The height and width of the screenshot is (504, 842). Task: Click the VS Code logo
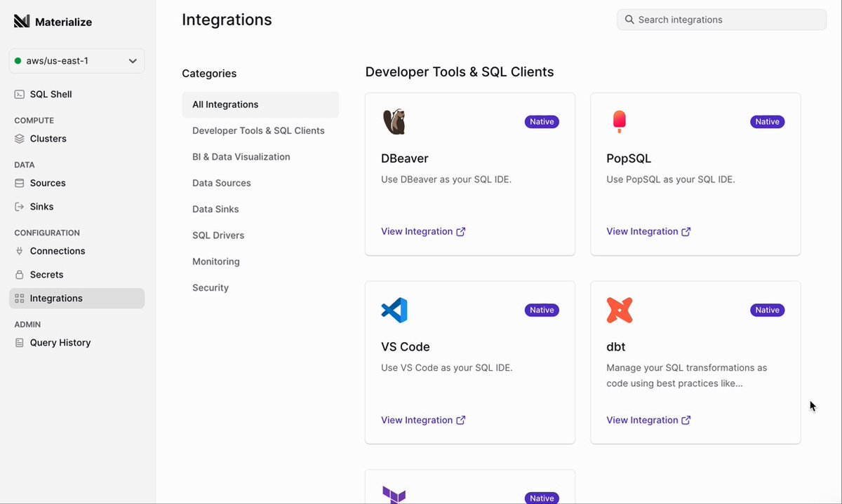point(394,311)
